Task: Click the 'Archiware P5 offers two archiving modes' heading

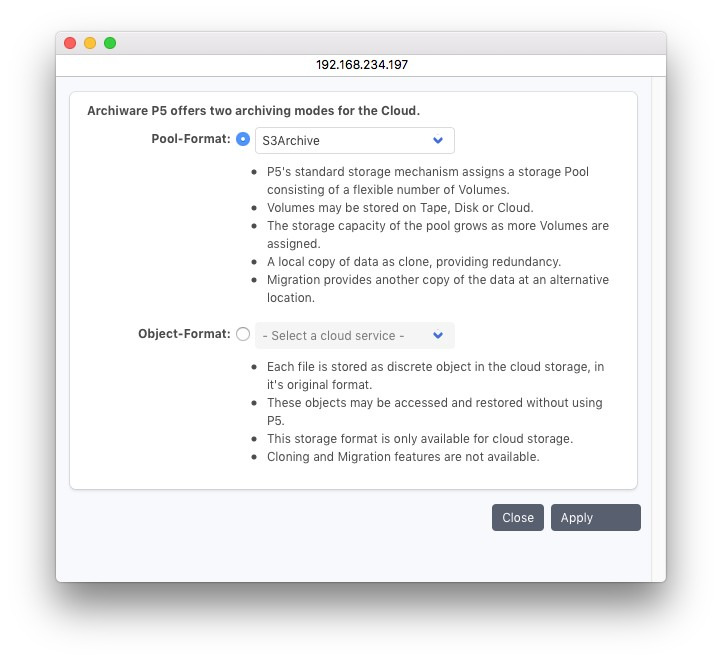Action: pos(253,111)
